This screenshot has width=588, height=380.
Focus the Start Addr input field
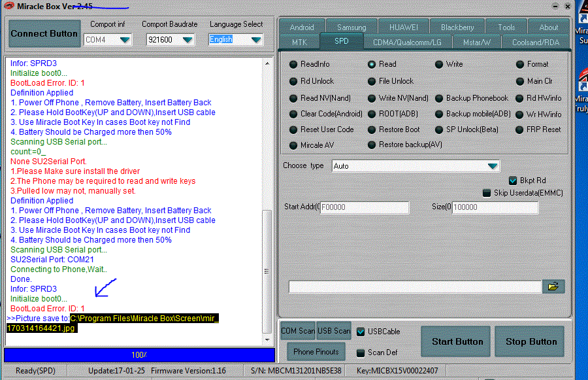point(364,207)
